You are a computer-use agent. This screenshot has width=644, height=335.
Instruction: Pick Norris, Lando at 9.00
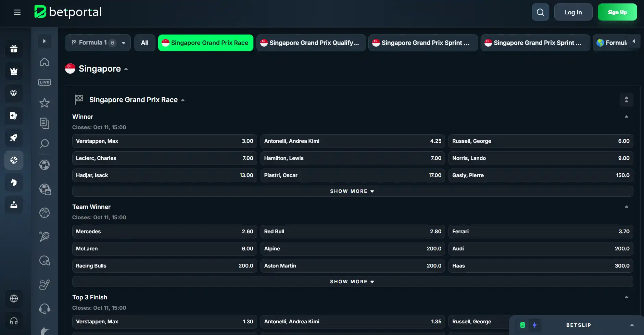541,158
